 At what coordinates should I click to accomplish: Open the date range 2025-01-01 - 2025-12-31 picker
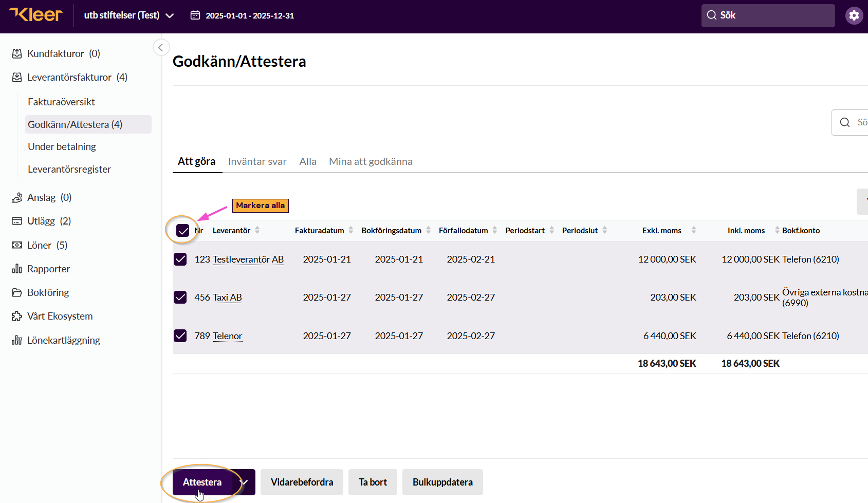click(x=242, y=15)
